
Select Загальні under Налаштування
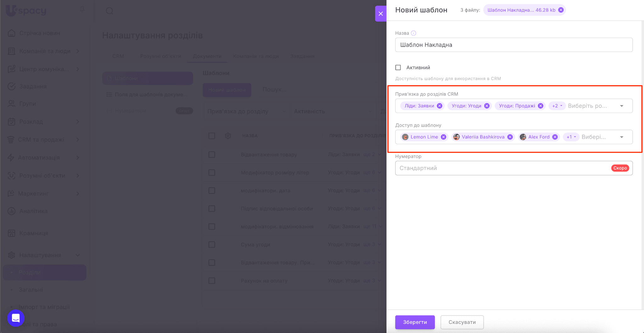pos(31,290)
